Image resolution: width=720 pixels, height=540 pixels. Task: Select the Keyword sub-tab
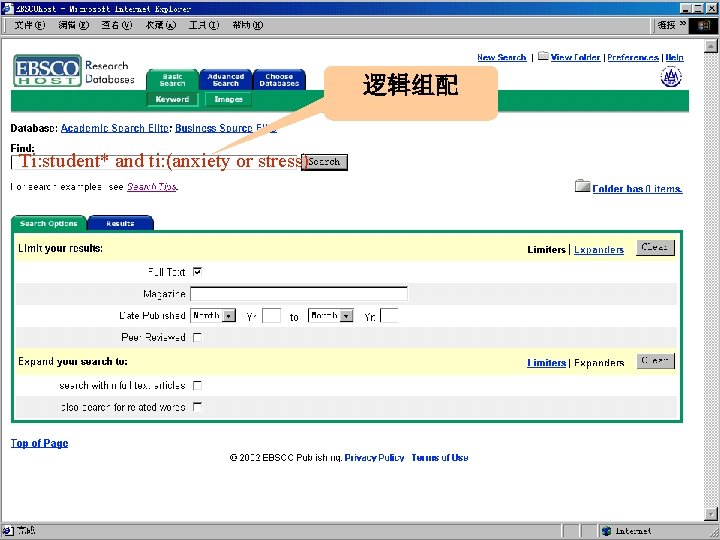[172, 99]
